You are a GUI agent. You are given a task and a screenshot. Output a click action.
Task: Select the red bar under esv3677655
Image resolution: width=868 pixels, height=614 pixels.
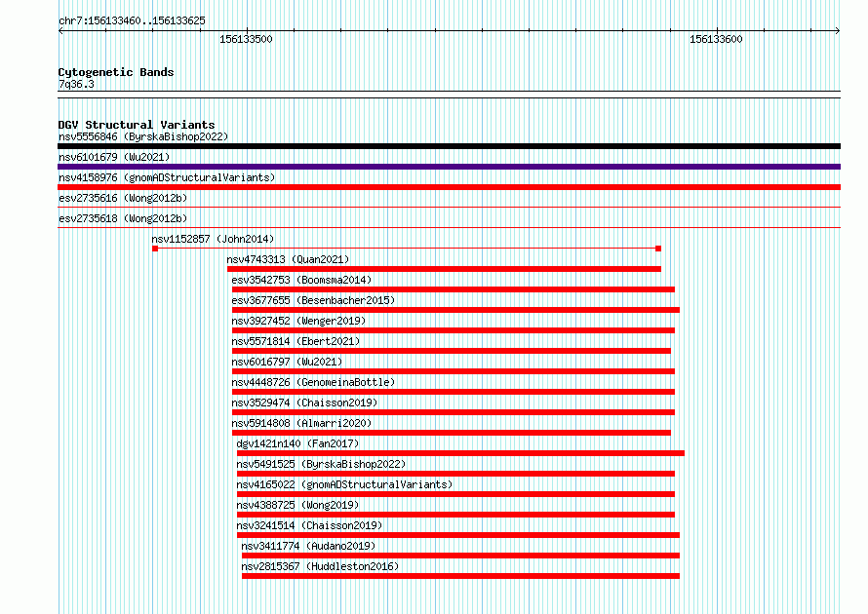(x=455, y=310)
